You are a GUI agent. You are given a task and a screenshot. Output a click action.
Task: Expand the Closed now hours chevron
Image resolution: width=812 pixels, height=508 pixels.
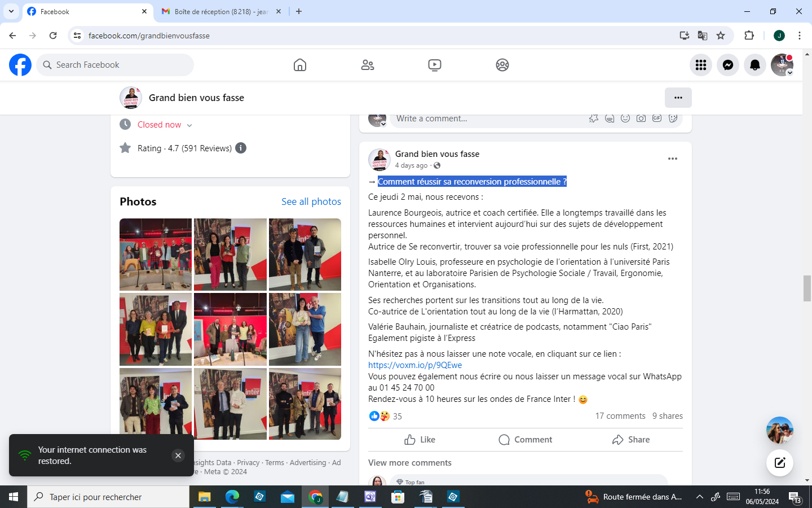(189, 125)
